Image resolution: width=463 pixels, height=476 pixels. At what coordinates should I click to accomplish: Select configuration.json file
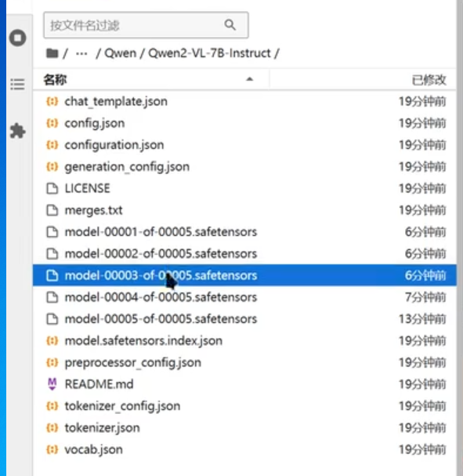pyautogui.click(x=244, y=145)
